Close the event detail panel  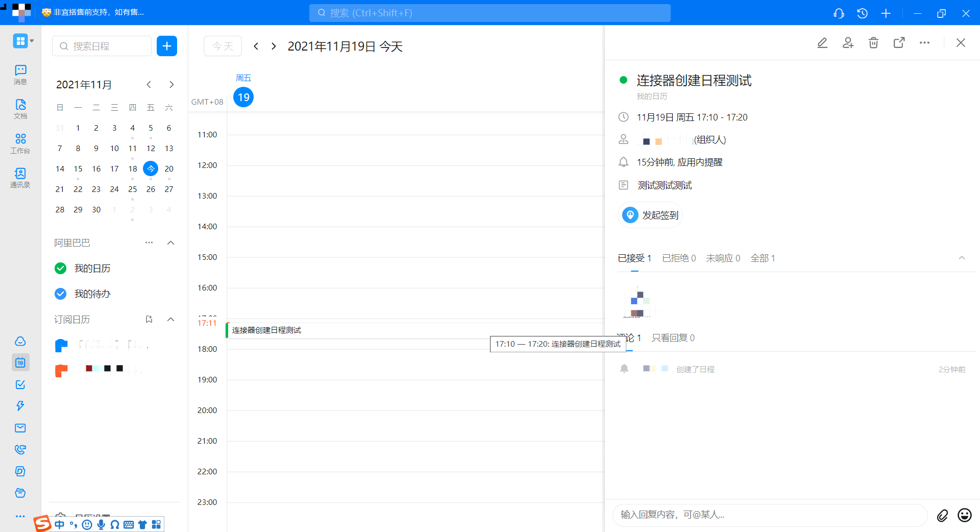(961, 43)
